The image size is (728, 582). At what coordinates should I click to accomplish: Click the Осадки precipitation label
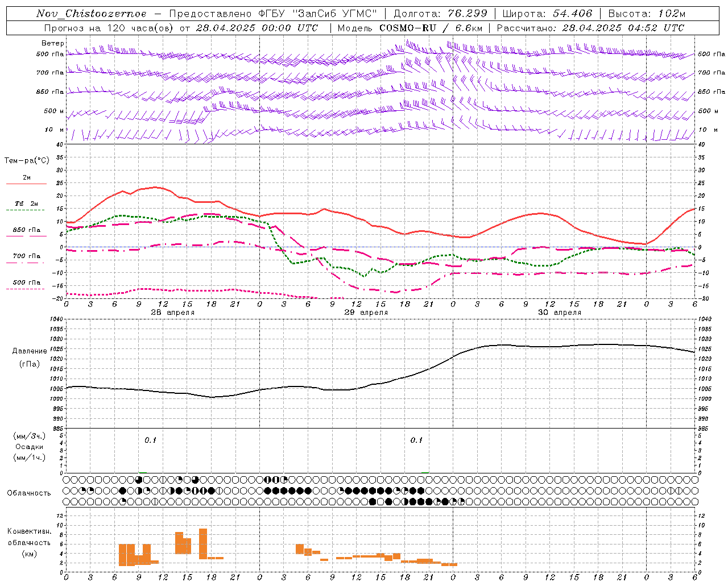pyautogui.click(x=30, y=447)
